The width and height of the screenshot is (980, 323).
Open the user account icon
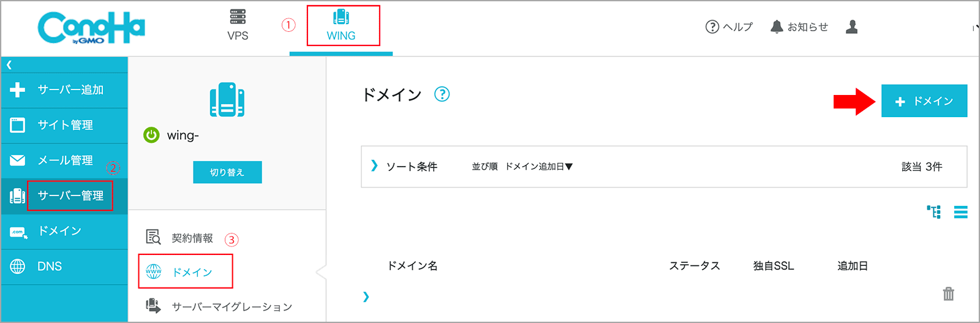(851, 27)
